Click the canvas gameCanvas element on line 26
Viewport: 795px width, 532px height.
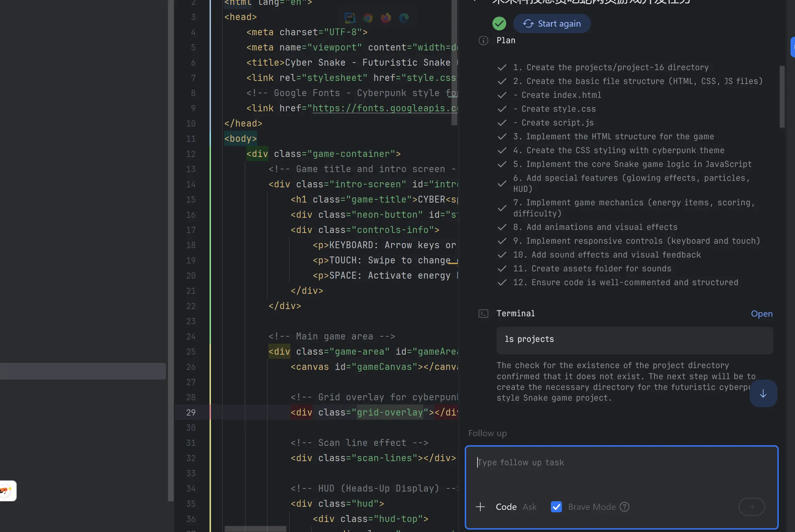(x=374, y=367)
